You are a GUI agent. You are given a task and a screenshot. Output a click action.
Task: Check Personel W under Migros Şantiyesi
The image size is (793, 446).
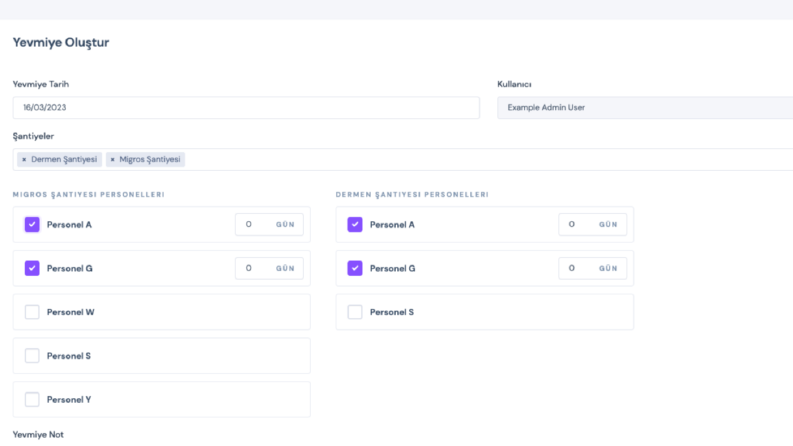point(32,312)
